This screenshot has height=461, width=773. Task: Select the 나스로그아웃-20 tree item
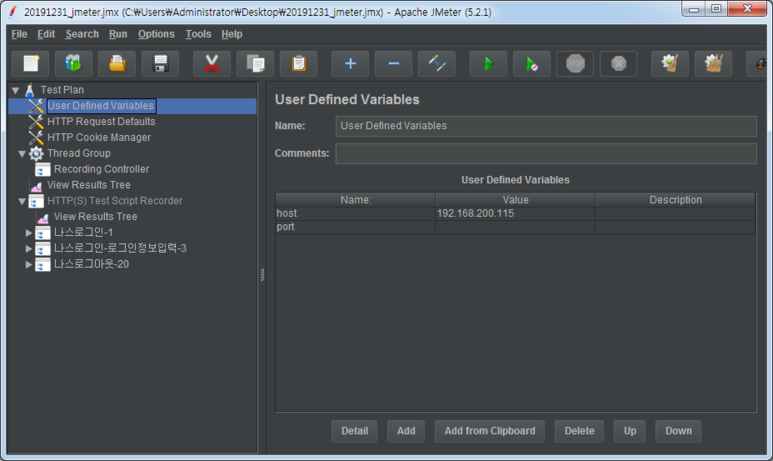pyautogui.click(x=91, y=264)
